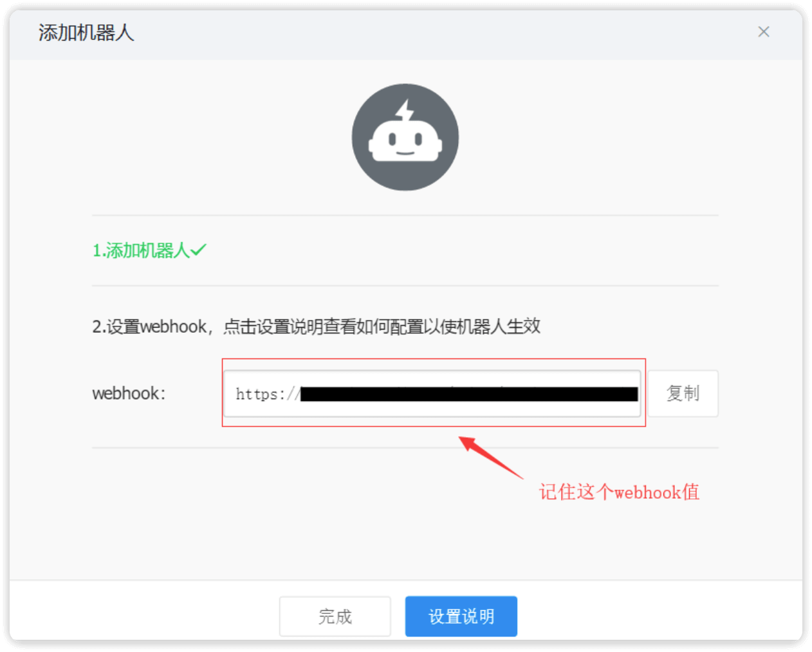812x652 pixels.
Task: Click the https:// prefix in the webhook field
Action: (268, 394)
